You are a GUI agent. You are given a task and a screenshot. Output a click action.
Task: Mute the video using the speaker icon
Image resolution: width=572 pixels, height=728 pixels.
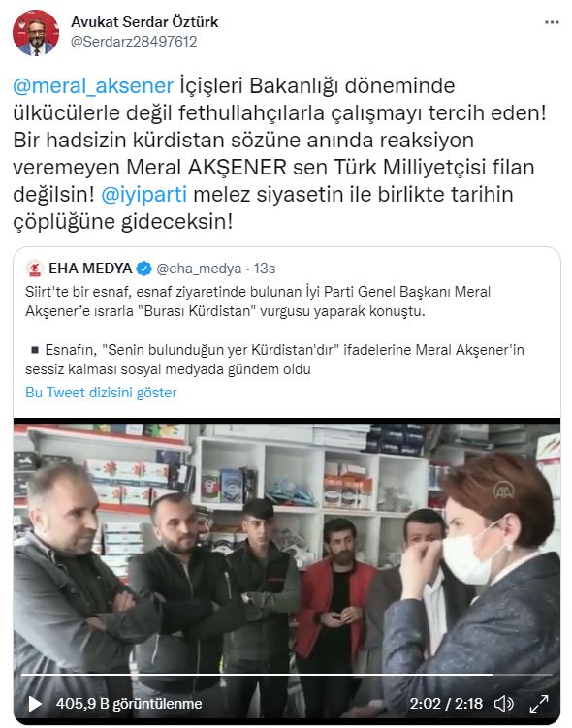pos(503,704)
